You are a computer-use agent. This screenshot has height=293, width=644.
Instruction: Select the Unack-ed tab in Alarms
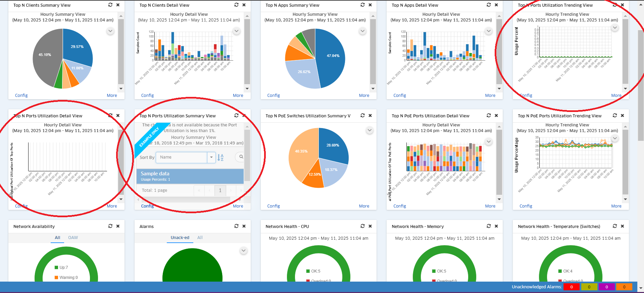[x=180, y=238]
